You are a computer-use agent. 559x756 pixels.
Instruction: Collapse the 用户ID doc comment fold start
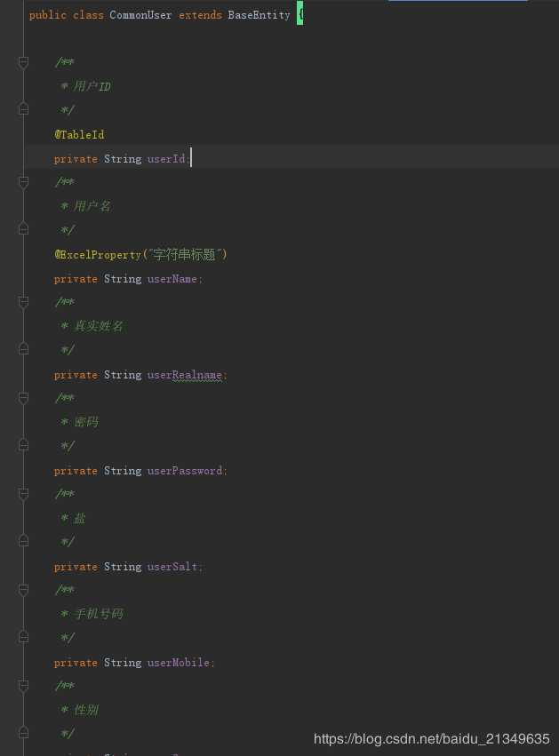coord(23,62)
